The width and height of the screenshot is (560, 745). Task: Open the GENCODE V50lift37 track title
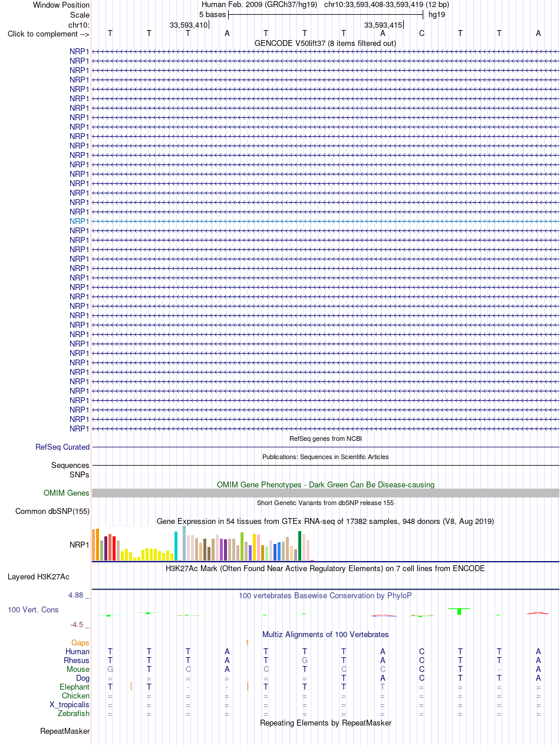click(325, 43)
